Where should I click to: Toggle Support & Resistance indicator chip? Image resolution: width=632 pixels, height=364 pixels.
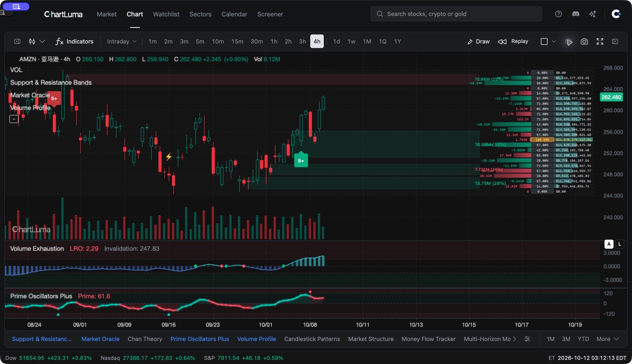42,339
